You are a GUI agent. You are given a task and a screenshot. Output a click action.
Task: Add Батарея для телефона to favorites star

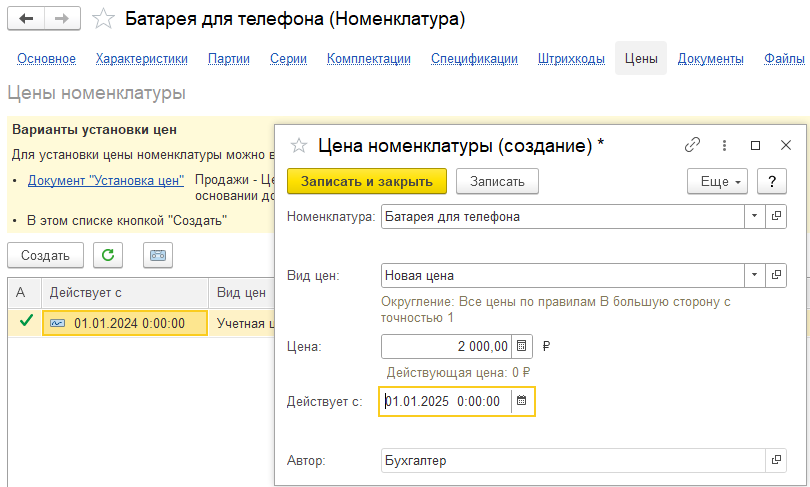[102, 19]
